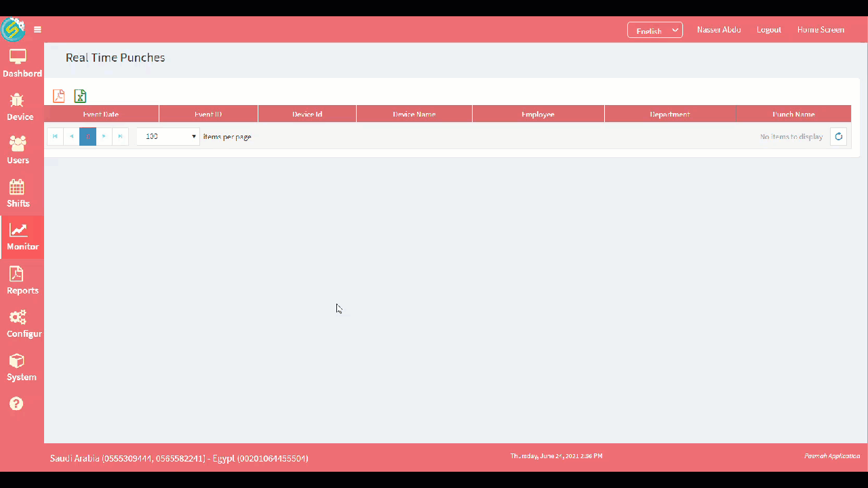Go to first page of grid
The image size is (868, 488).
(55, 136)
